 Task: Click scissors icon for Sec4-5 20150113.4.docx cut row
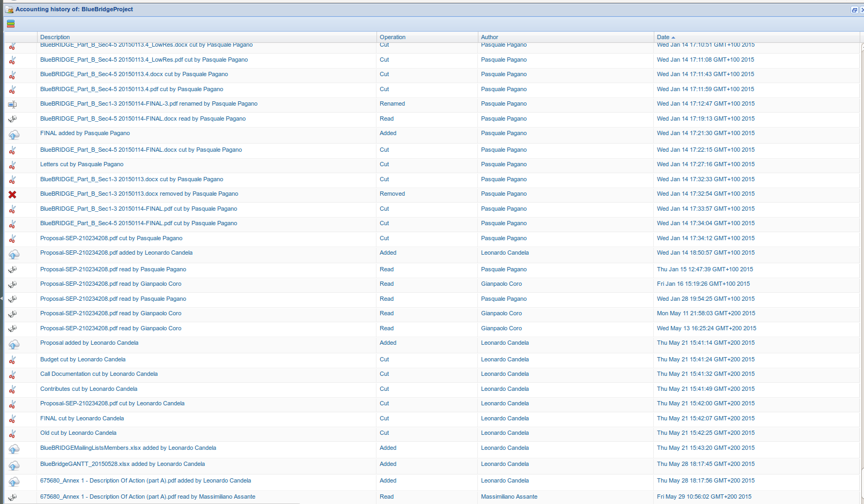click(x=12, y=75)
